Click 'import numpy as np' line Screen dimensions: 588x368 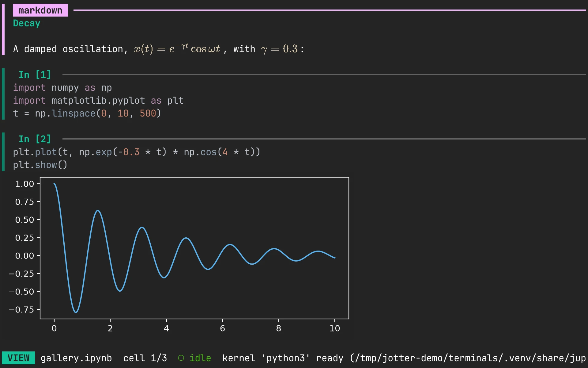coord(62,88)
